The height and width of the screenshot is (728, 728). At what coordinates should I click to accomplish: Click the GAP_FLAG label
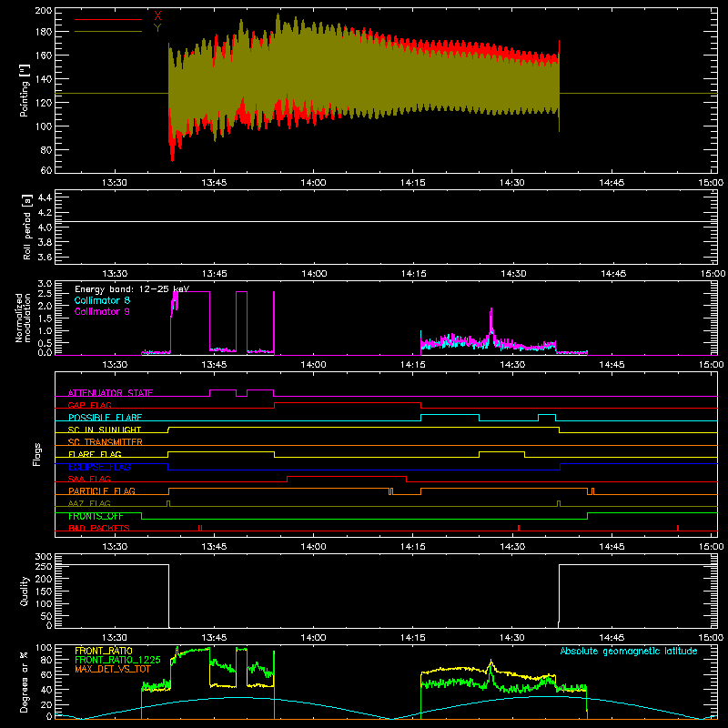click(89, 405)
